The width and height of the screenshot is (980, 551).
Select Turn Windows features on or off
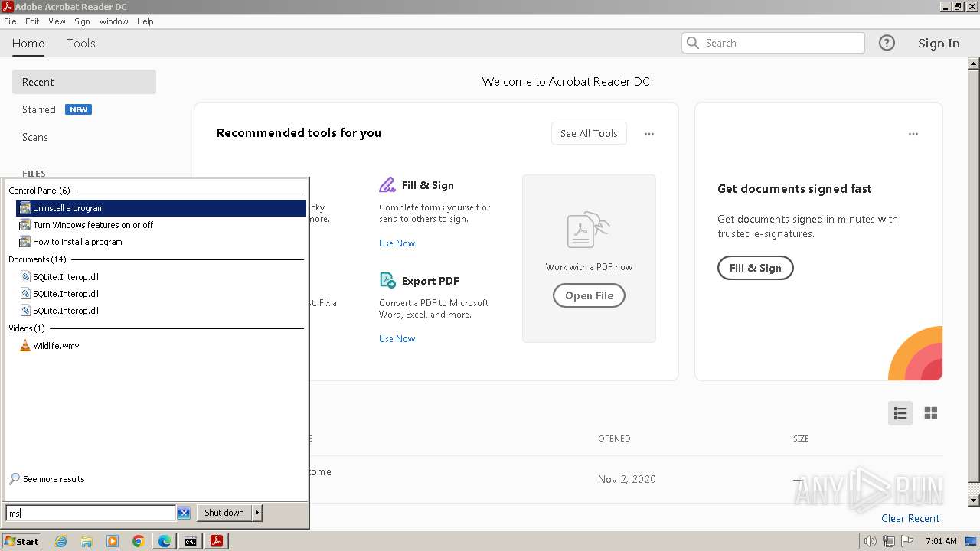point(93,225)
